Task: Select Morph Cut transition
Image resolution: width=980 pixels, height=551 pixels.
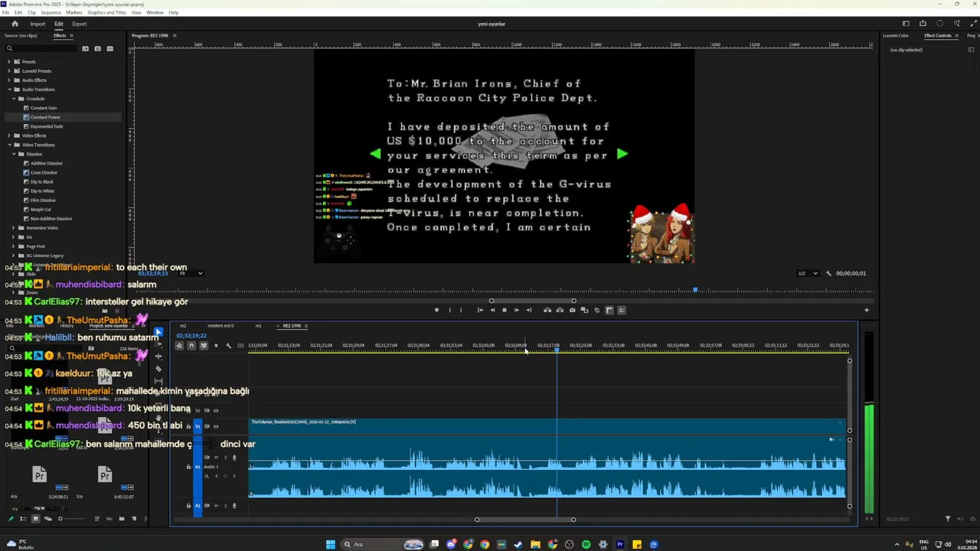Action: [41, 209]
